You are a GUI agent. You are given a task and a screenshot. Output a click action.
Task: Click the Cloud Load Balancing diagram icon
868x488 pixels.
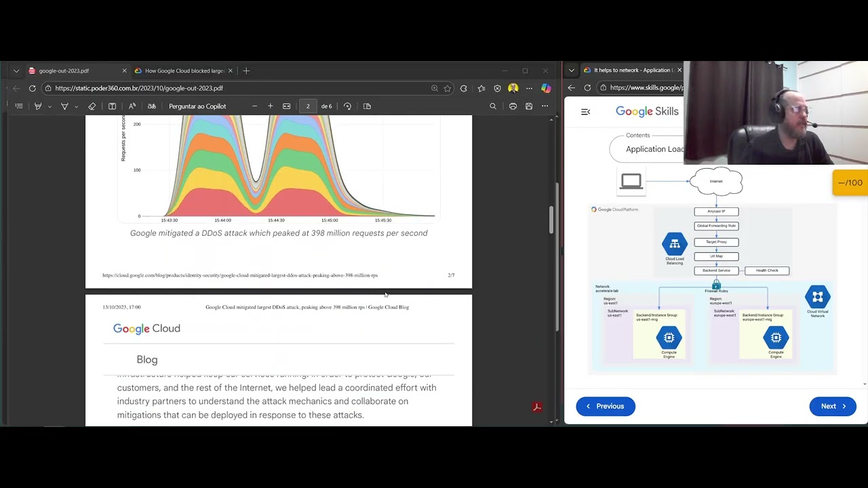(x=675, y=244)
